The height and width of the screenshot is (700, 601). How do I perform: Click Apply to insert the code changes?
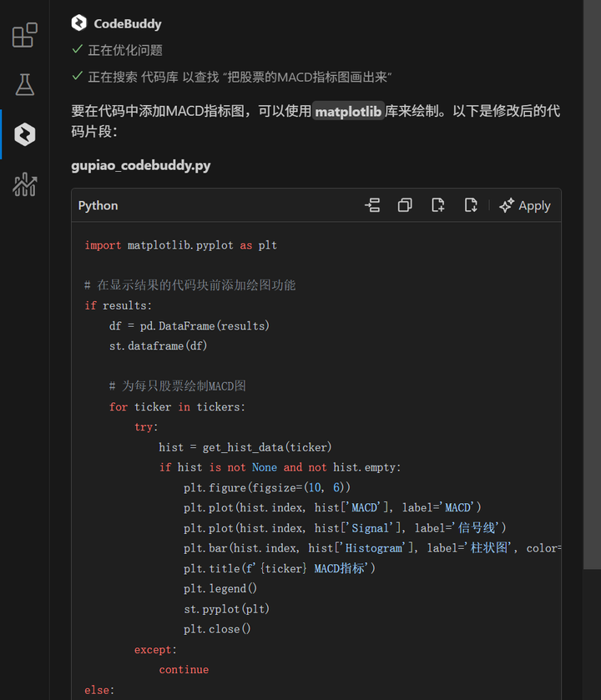point(534,205)
